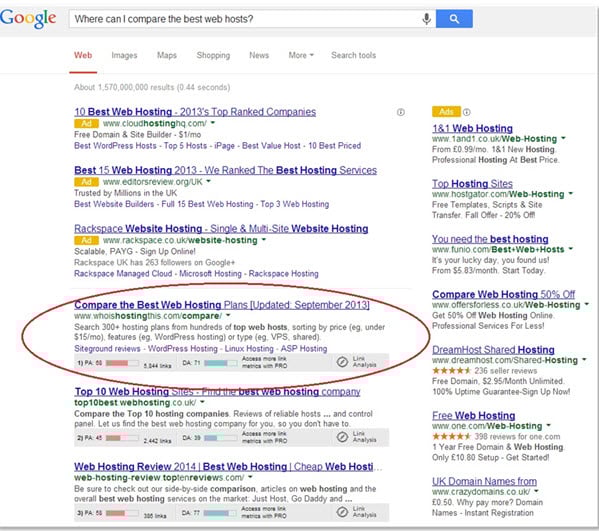599x531 pixels.
Task: Click 'ASP Hosting' sitelink
Action: pyautogui.click(x=304, y=349)
